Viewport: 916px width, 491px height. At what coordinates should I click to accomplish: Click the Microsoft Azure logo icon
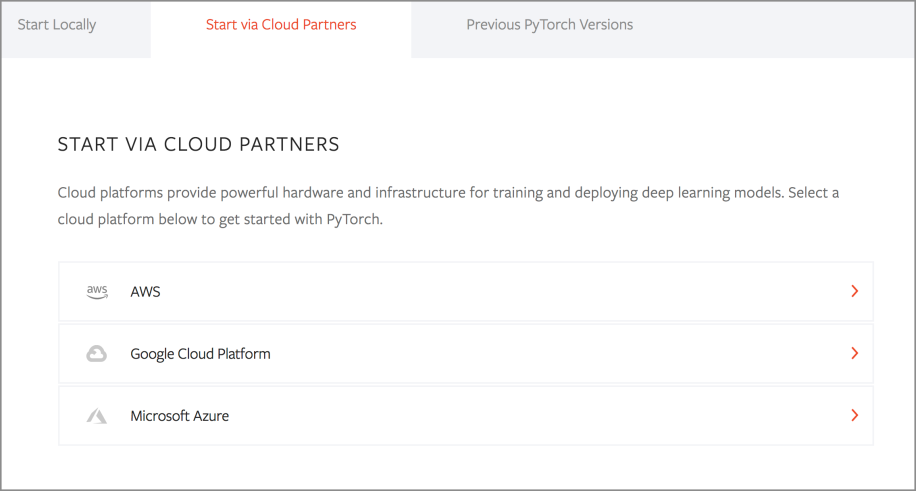coord(97,416)
